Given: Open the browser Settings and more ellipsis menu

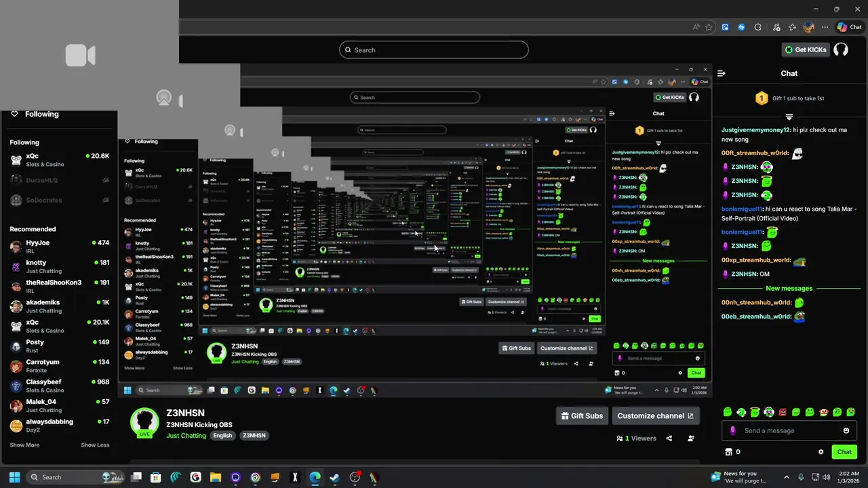Looking at the screenshot, I should pos(825,27).
